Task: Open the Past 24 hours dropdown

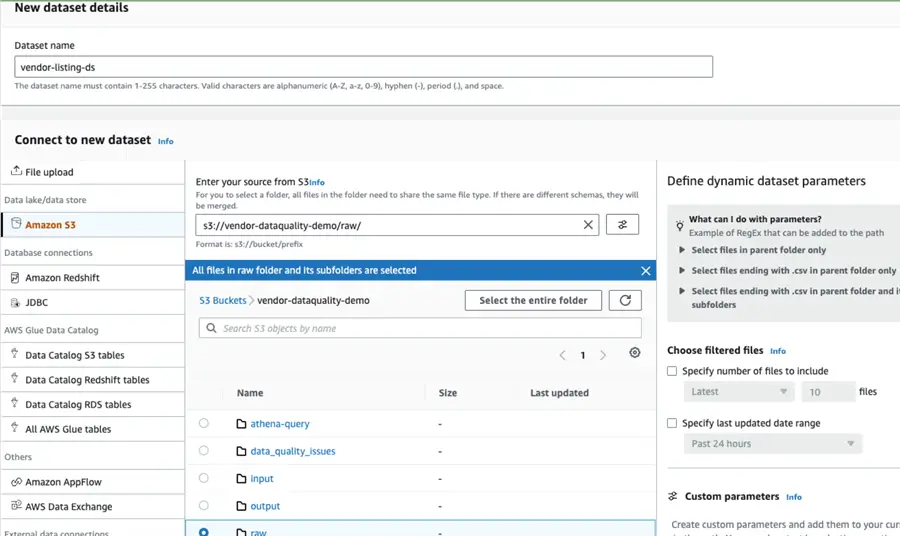Action: [x=773, y=444]
